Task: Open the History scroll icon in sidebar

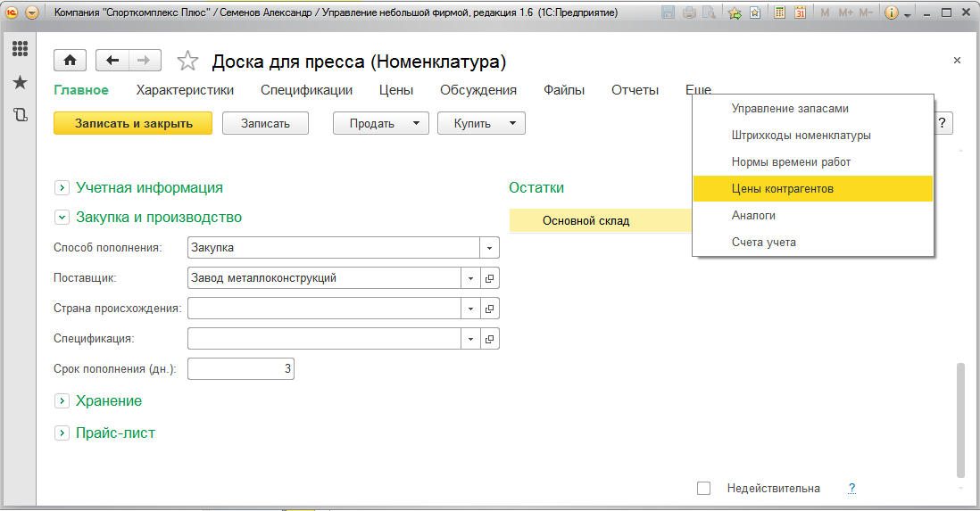Action: click(x=20, y=115)
